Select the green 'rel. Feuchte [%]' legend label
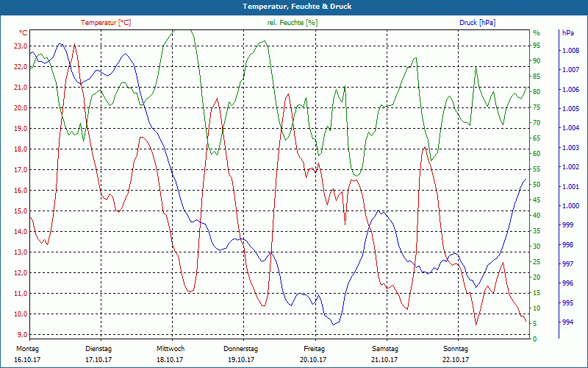The height and width of the screenshot is (368, 588). click(x=292, y=23)
